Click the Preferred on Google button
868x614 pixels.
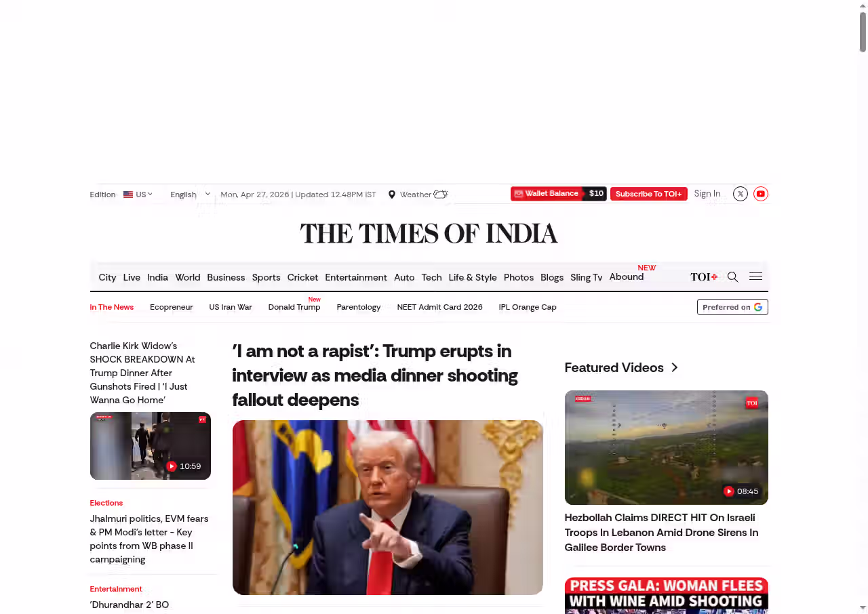click(732, 307)
